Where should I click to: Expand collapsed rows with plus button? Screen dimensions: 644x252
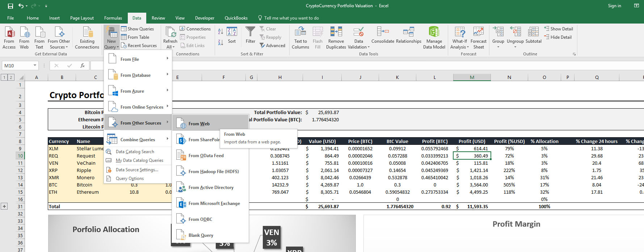coord(4,206)
